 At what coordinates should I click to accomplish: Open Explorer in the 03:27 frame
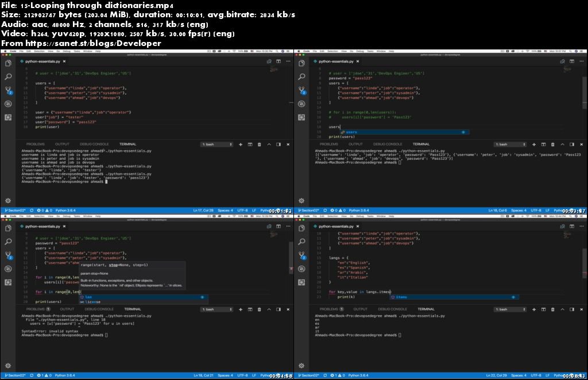click(301, 63)
